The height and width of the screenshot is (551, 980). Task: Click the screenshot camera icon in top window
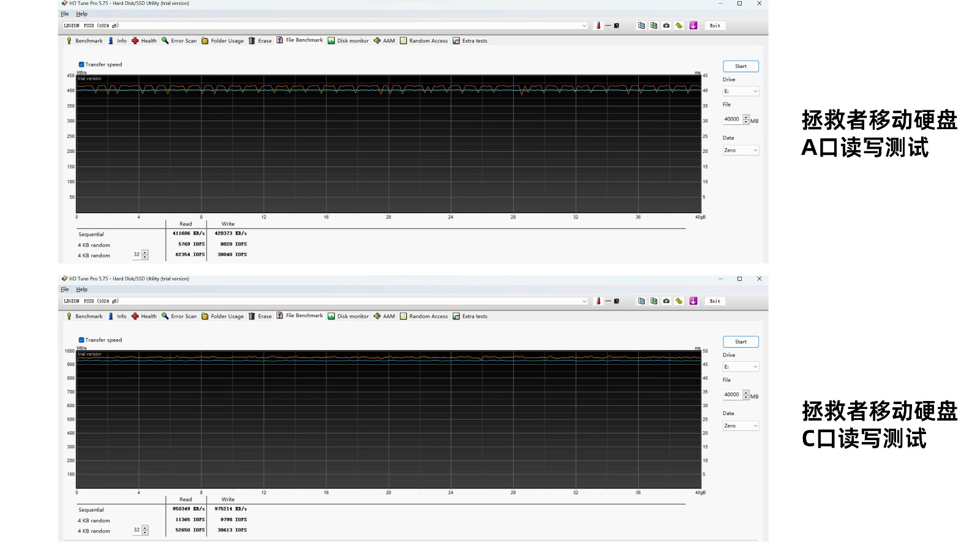coord(666,26)
